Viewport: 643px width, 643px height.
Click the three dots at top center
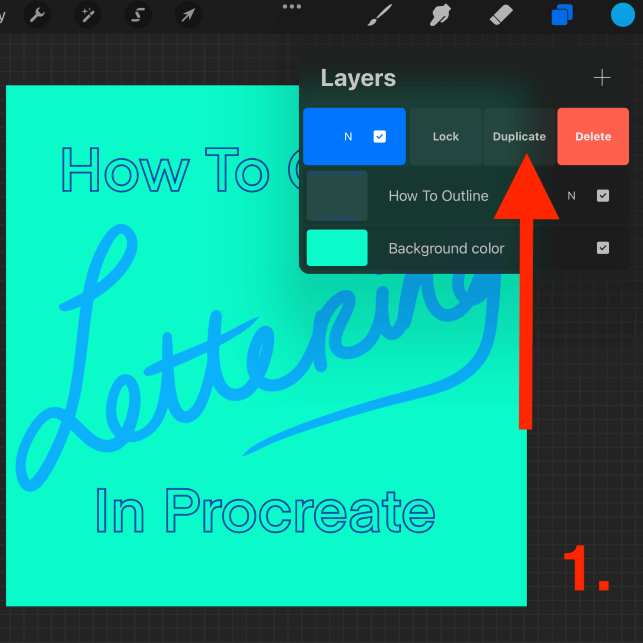(292, 7)
